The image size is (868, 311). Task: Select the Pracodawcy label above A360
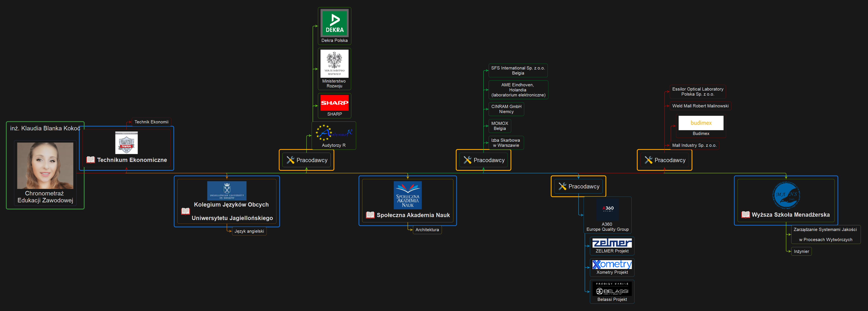[x=584, y=187]
